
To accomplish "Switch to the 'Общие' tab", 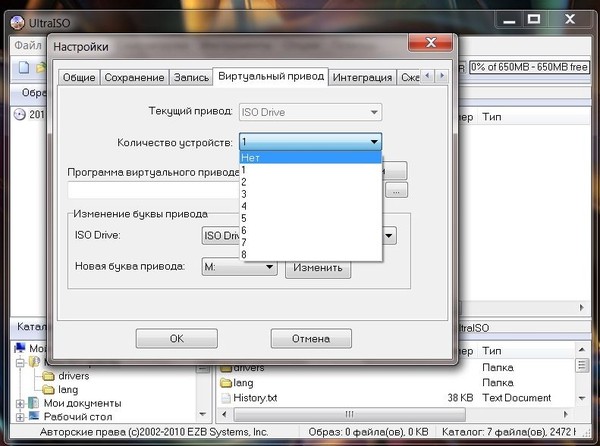I will (79, 78).
